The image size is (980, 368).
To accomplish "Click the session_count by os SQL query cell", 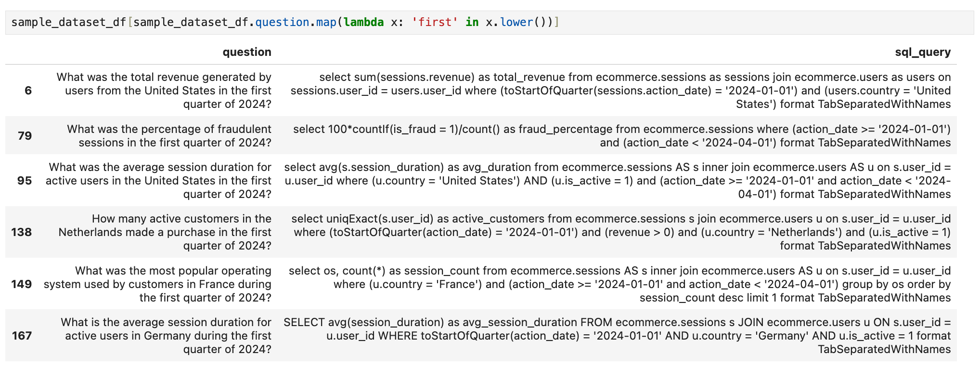I will [619, 284].
